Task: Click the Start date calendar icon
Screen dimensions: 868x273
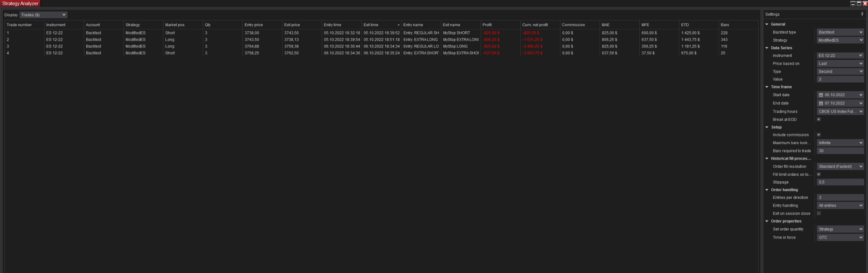Action: click(821, 95)
